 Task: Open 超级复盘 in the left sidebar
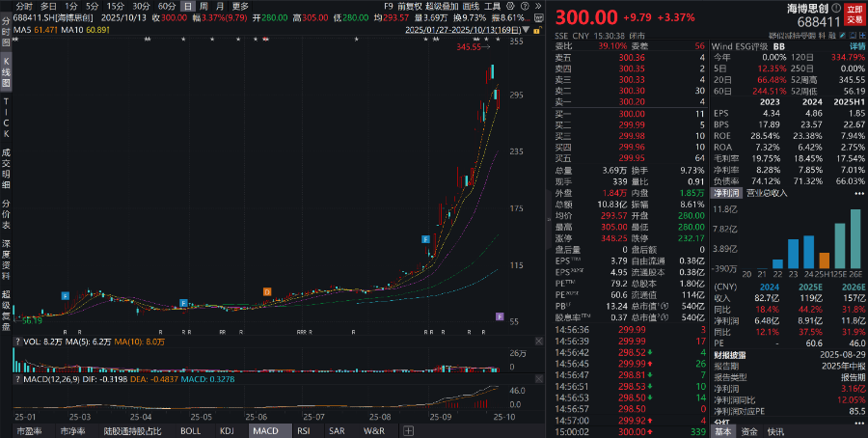tap(6, 306)
